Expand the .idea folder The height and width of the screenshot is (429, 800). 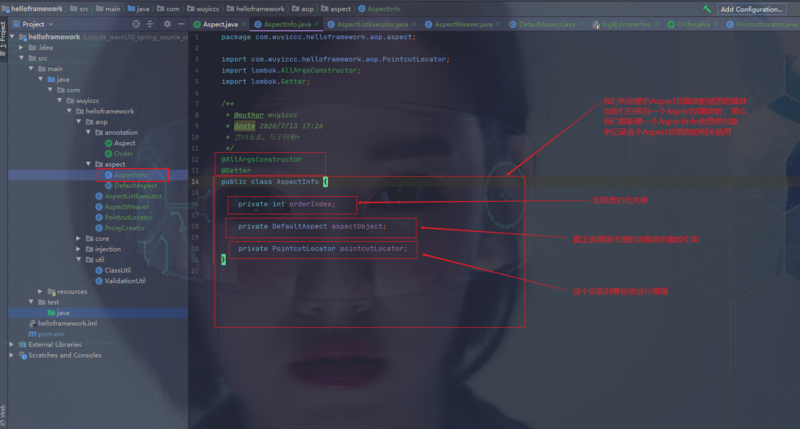[21, 47]
